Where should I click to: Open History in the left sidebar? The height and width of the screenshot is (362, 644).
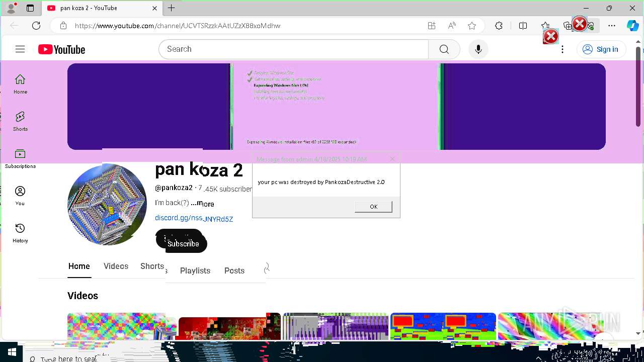[20, 233]
